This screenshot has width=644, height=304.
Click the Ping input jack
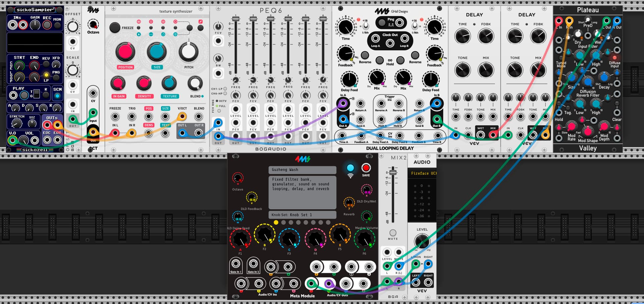[x=400, y=23]
